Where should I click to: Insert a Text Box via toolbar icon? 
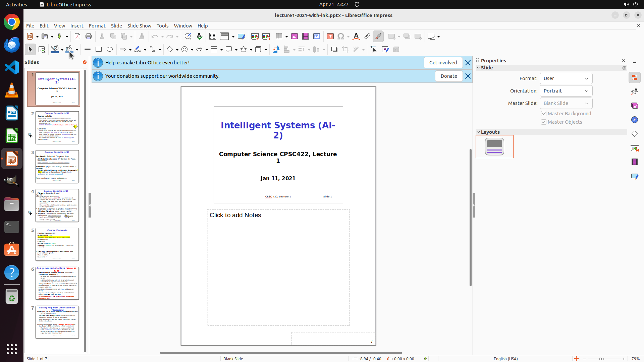330,37
